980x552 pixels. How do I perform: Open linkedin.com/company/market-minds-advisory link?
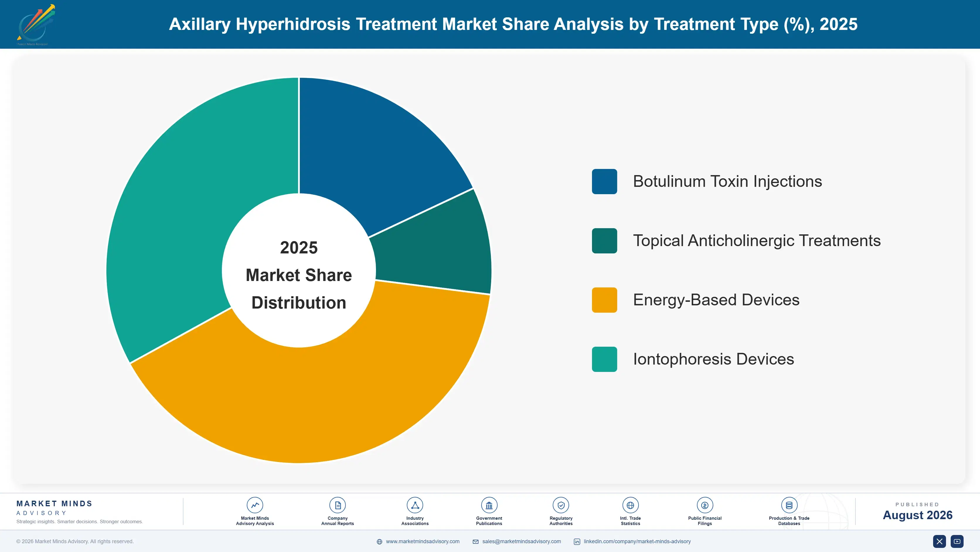[x=637, y=541]
